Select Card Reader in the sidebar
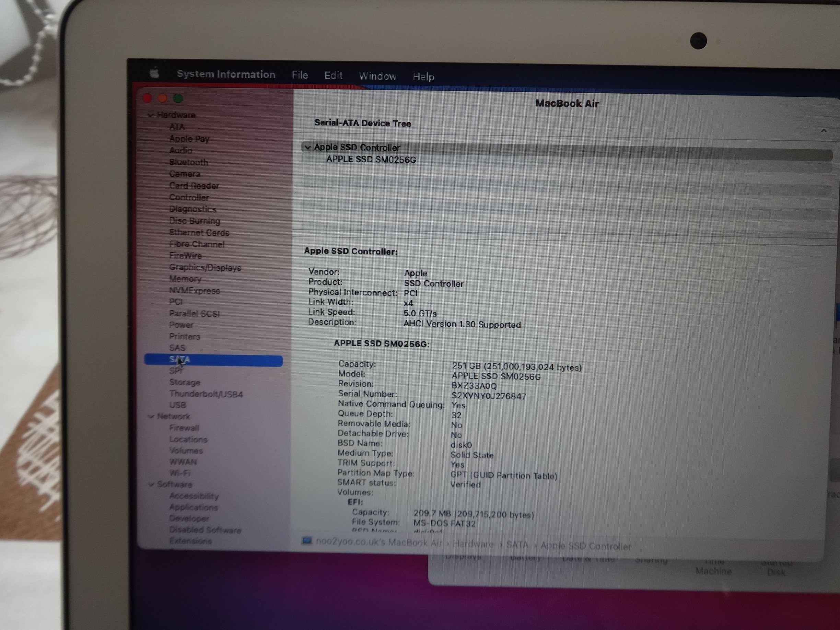 click(194, 186)
